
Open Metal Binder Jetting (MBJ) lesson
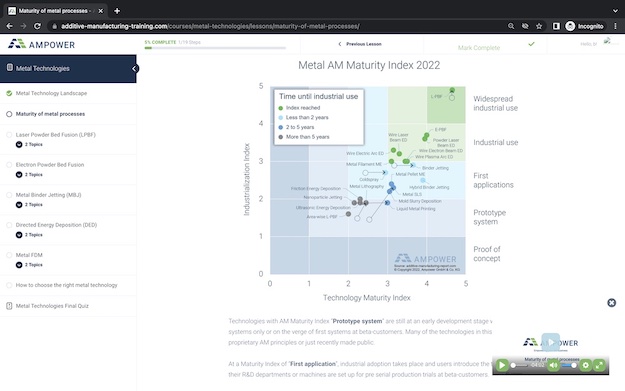[49, 195]
